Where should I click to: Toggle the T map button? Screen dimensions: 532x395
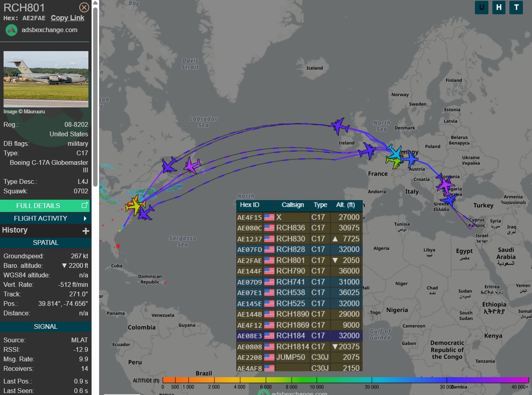click(517, 7)
